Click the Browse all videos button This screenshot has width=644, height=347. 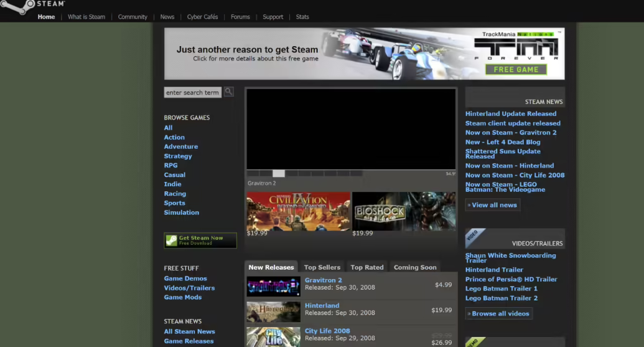point(499,313)
